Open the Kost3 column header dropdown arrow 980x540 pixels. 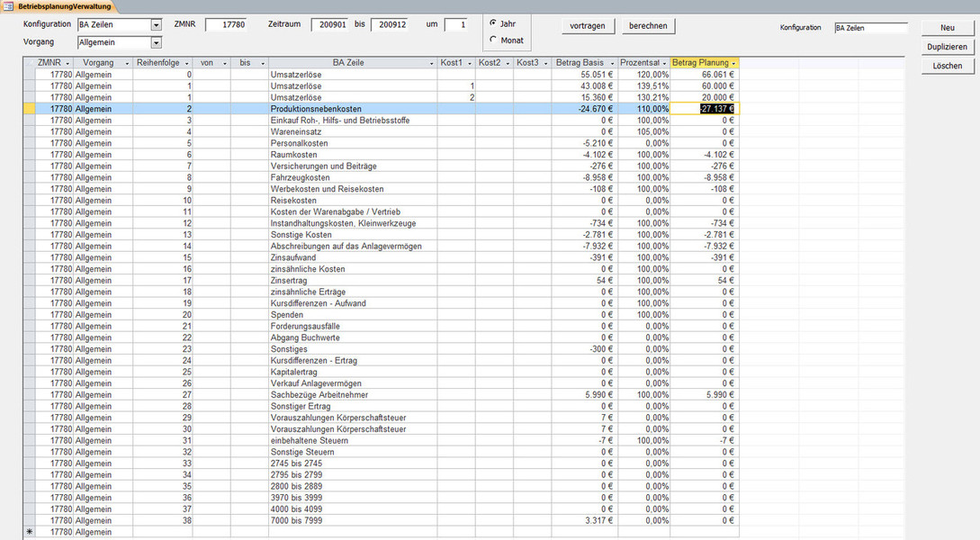pos(545,63)
